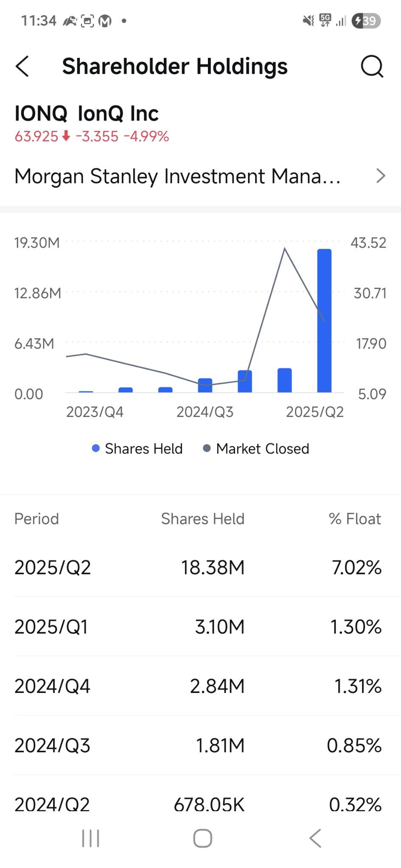Viewport: 401px width, 868px height.
Task: Tap Android recent apps navigation icon
Action: 90,838
